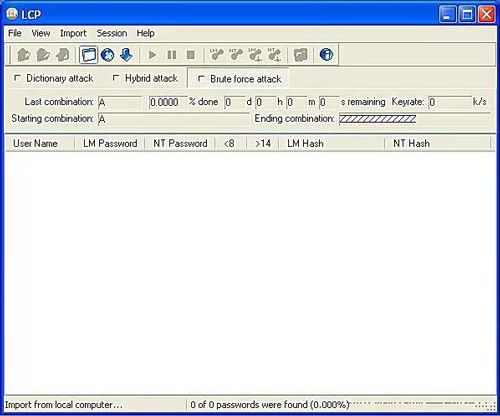Click the seconds remaining field
Viewport: 500px width, 416px height.
(329, 102)
